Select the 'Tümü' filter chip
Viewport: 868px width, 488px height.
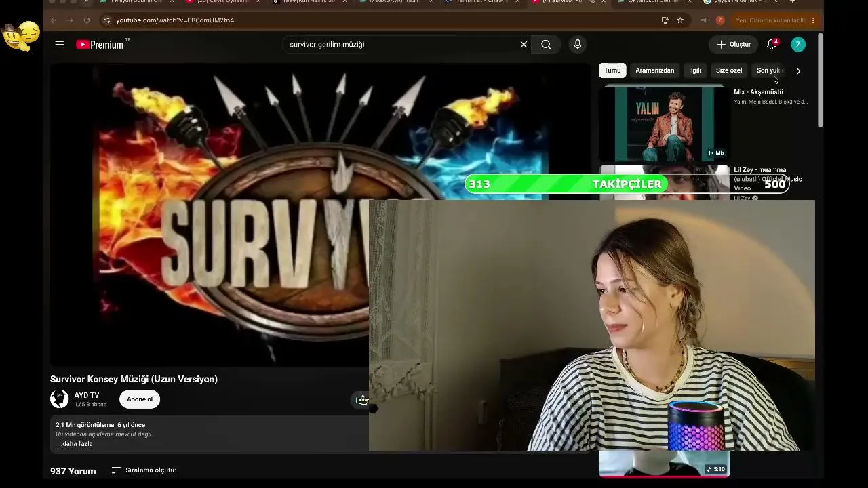(x=612, y=70)
